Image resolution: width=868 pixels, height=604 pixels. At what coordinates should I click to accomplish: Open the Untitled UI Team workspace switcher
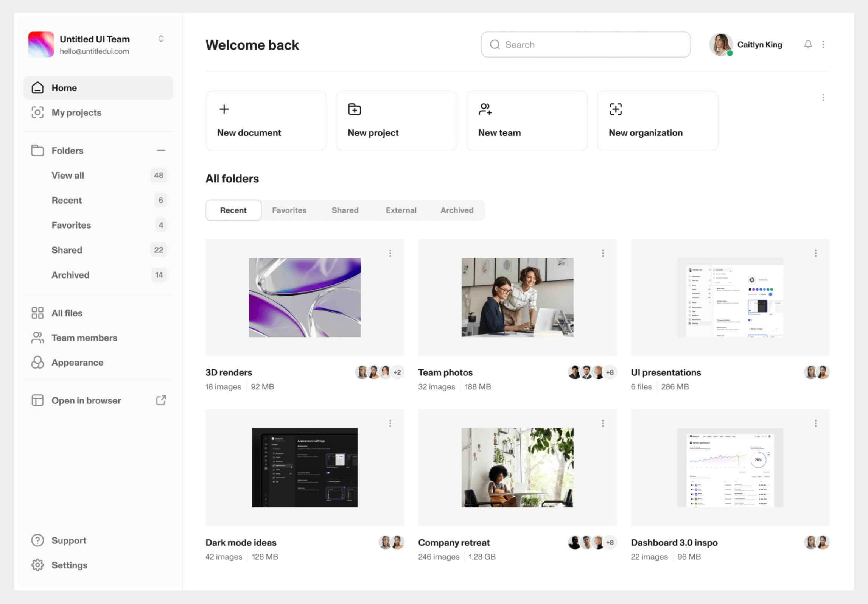click(x=161, y=39)
